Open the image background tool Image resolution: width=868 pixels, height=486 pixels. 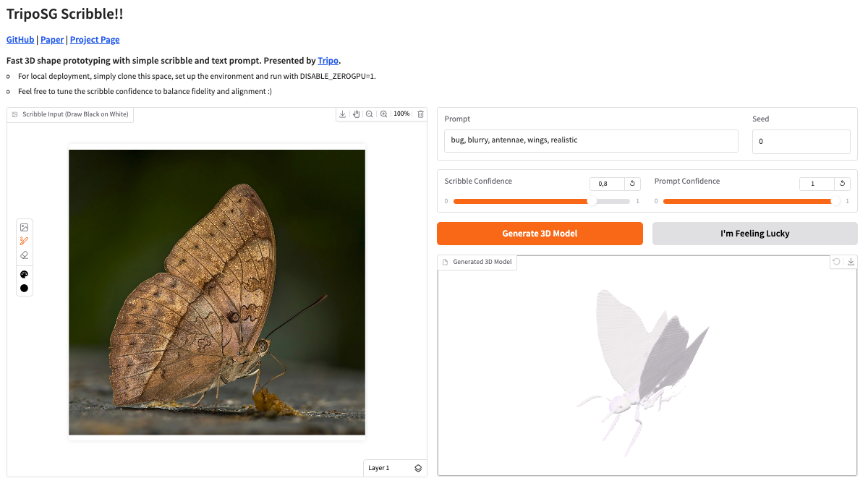pos(24,227)
